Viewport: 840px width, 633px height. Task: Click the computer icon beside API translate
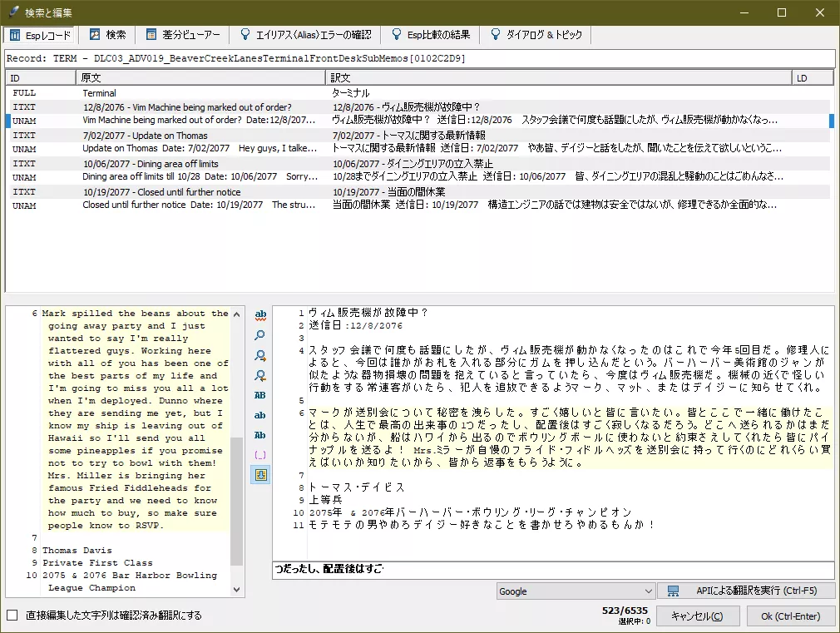pos(674,591)
